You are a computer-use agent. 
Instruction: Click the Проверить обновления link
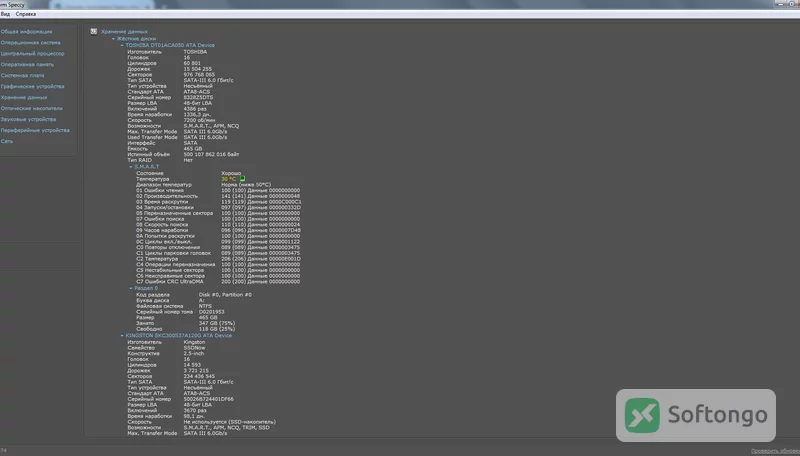pyautogui.click(x=775, y=451)
